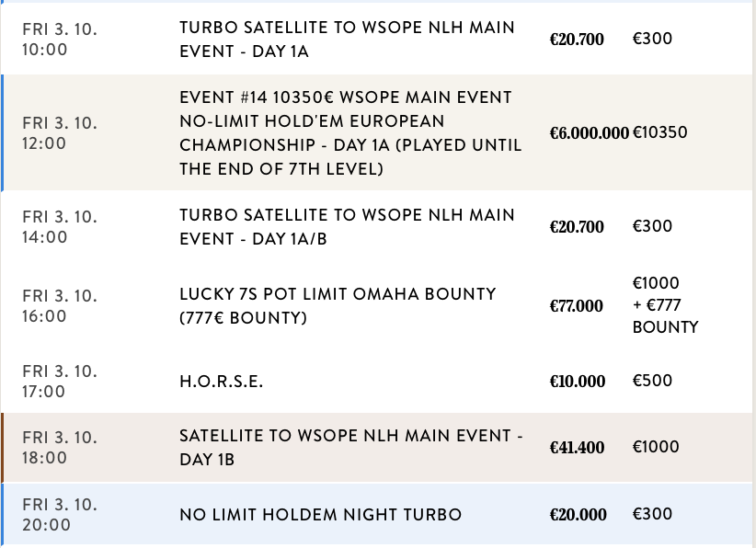Click the €10350 buy-in value
Image resolution: width=756 pixels, height=548 pixels.
pos(659,132)
